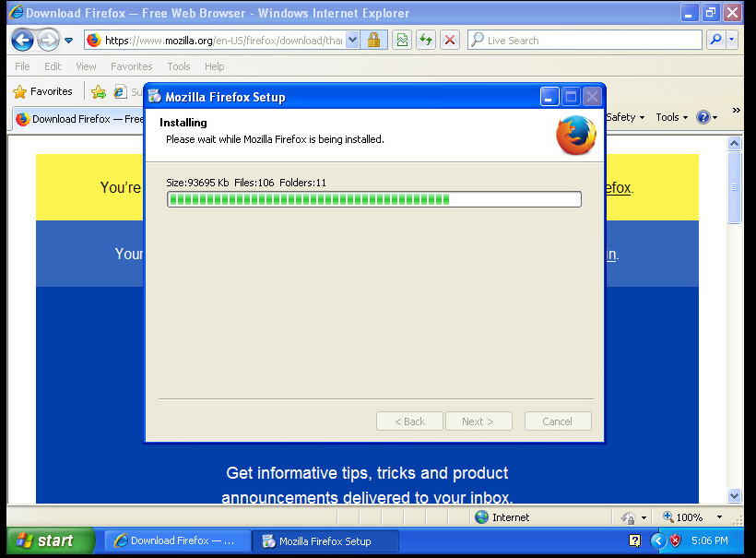Switch to Download Firefox taskbar button
Viewport: 756px width, 558px height.
177,540
